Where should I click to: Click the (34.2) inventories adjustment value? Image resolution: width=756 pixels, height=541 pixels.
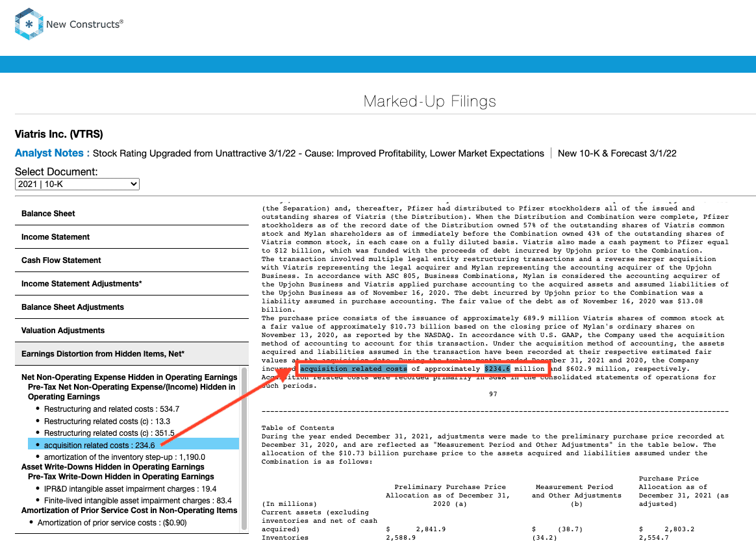coord(544,538)
